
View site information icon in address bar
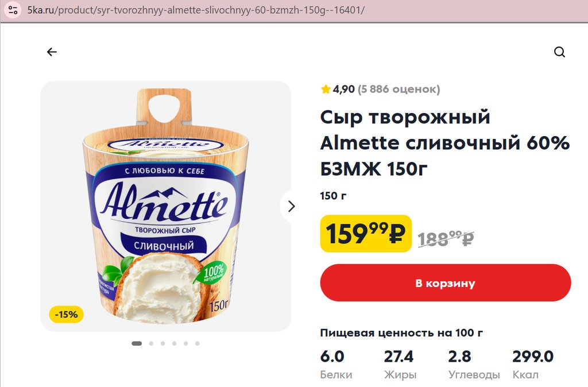point(13,11)
